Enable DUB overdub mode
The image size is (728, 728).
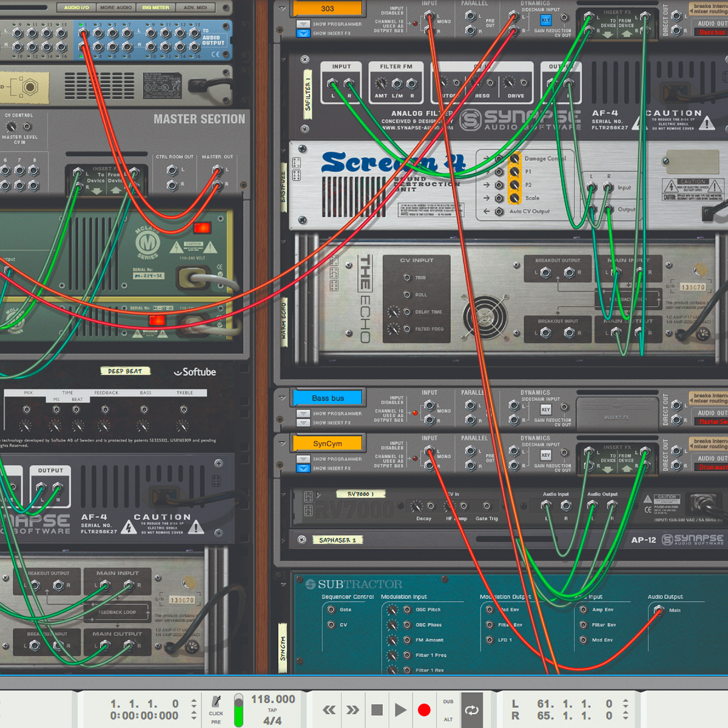tap(448, 701)
